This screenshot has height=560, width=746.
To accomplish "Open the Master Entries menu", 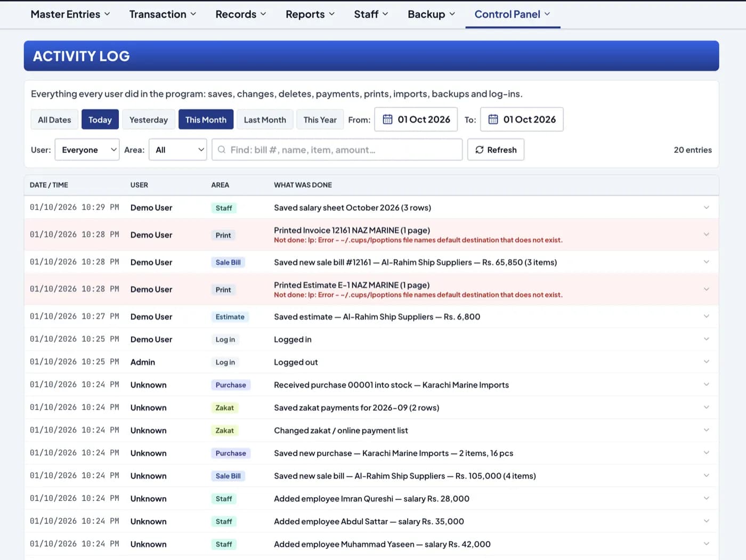I will (x=70, y=14).
